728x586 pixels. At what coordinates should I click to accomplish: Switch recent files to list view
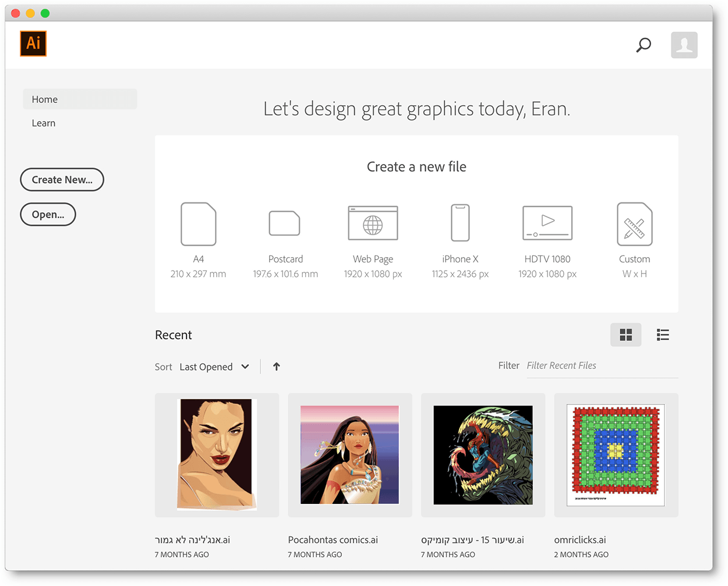point(663,335)
